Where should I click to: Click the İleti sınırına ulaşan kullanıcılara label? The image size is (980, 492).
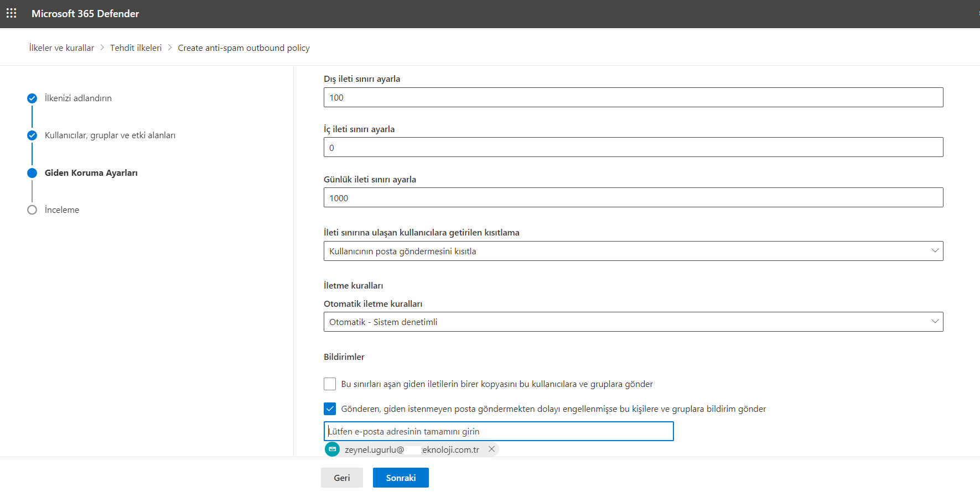tap(422, 233)
